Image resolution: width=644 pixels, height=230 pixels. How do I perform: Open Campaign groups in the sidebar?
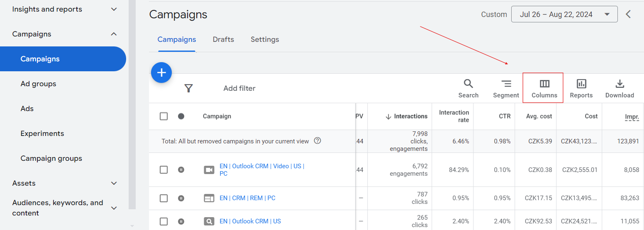pos(51,158)
